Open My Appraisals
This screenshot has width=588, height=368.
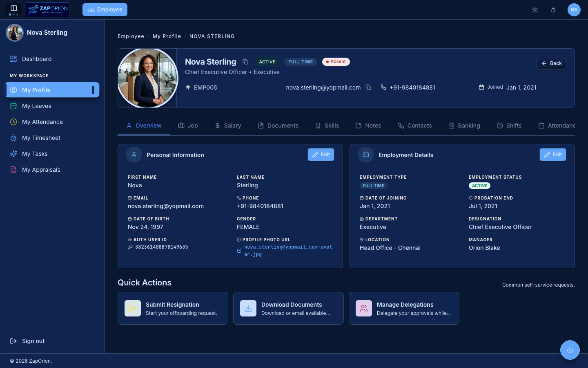click(x=52, y=170)
